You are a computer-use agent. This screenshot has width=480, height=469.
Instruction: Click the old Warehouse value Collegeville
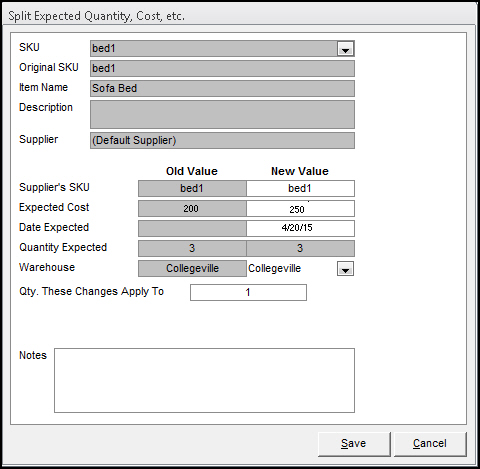point(192,268)
